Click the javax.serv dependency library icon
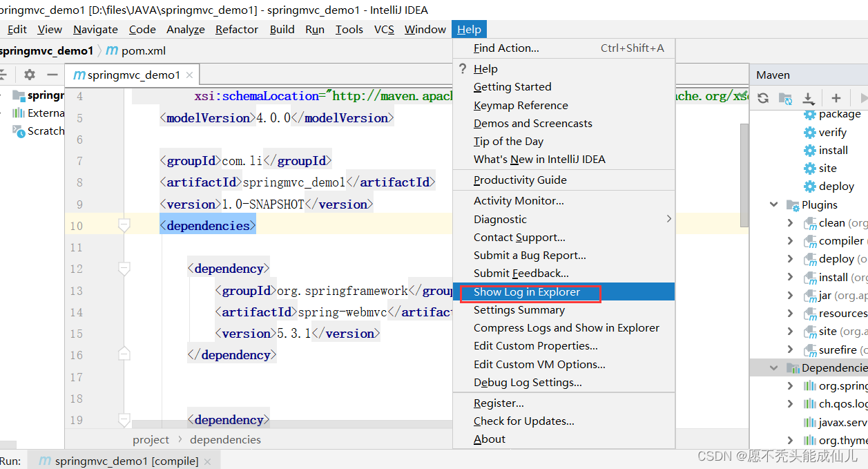 (809, 422)
